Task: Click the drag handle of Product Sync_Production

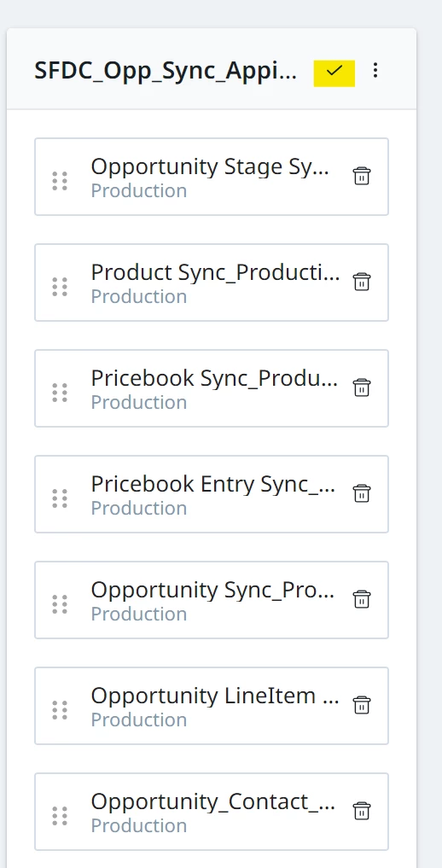Action: pos(60,287)
